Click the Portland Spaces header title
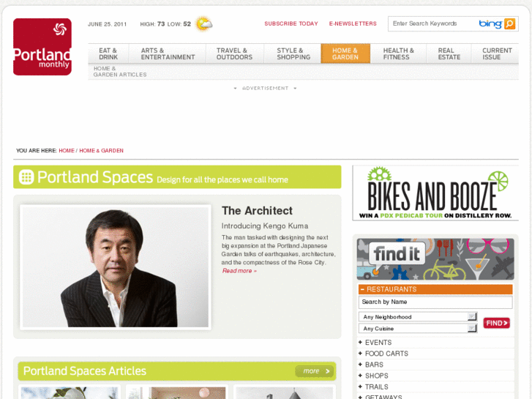The image size is (532, 399). click(x=95, y=177)
